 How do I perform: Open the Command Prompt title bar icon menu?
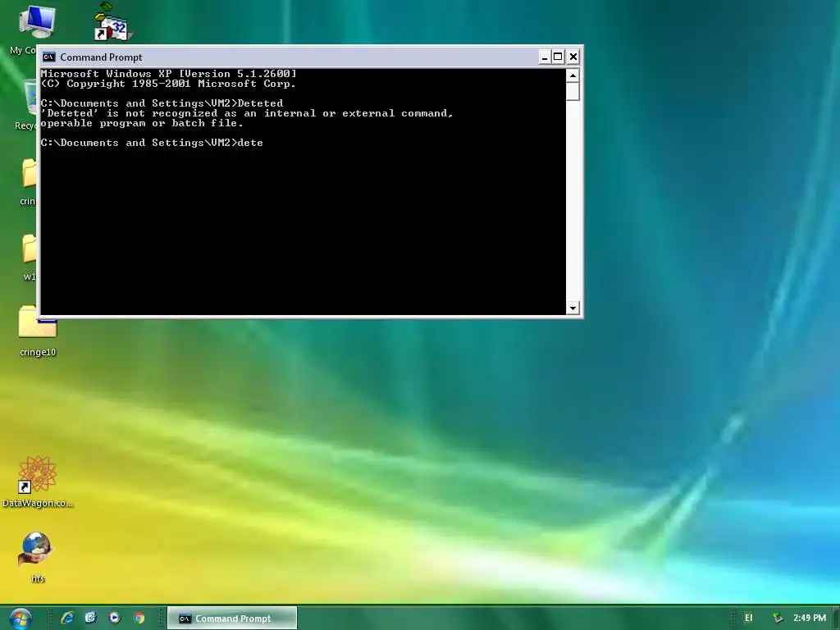pyautogui.click(x=48, y=57)
